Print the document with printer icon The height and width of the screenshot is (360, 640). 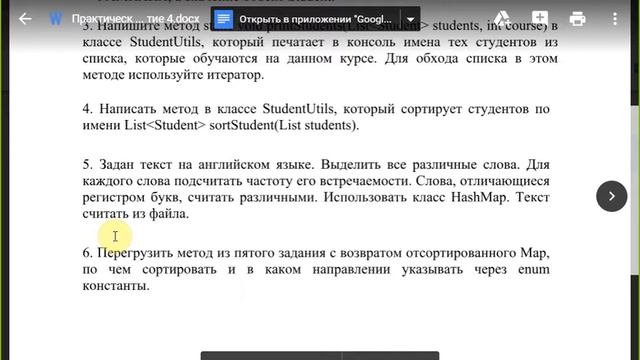[x=577, y=19]
